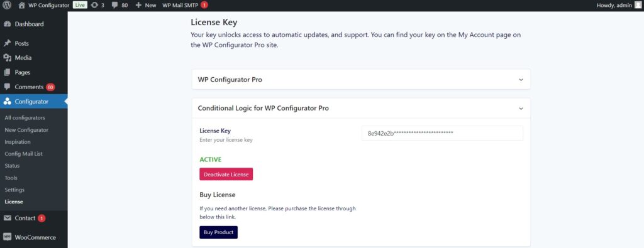Open Tools submenu under Configurator
The height and width of the screenshot is (248, 644).
(x=11, y=178)
